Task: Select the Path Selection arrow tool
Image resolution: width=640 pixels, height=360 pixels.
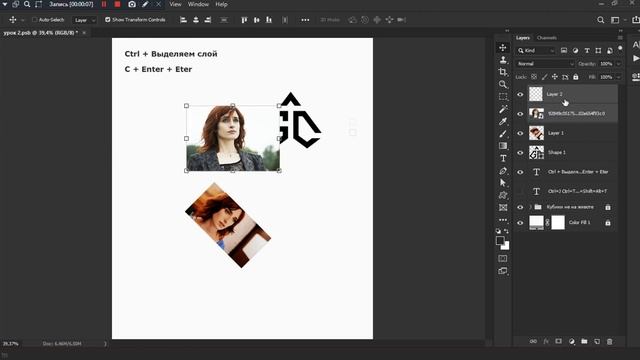Action: point(503,183)
